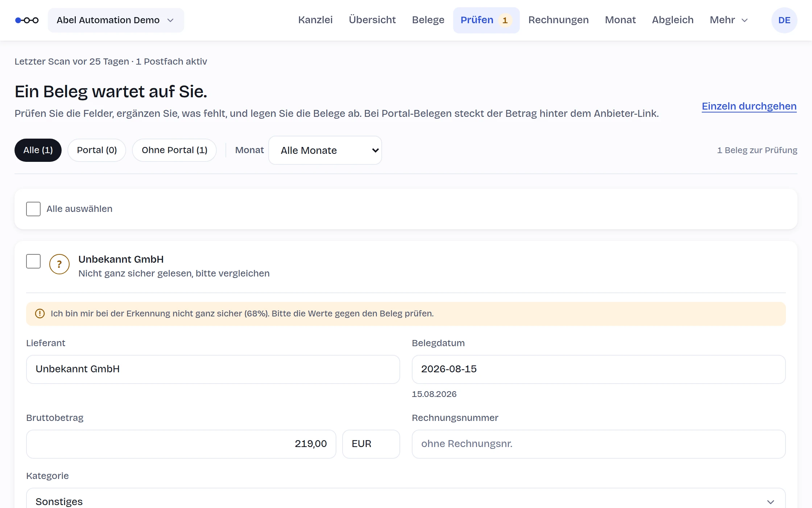Open the Abel Automation Demo workspace switcher

(x=116, y=20)
